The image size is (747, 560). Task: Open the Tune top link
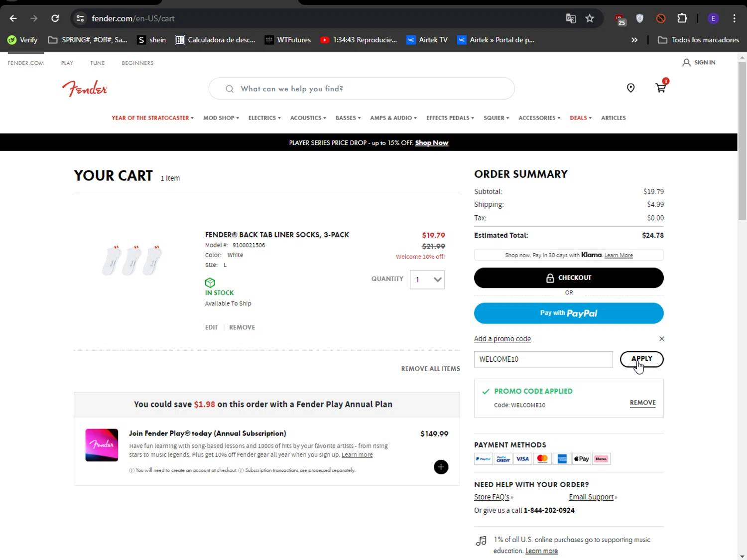pos(98,63)
